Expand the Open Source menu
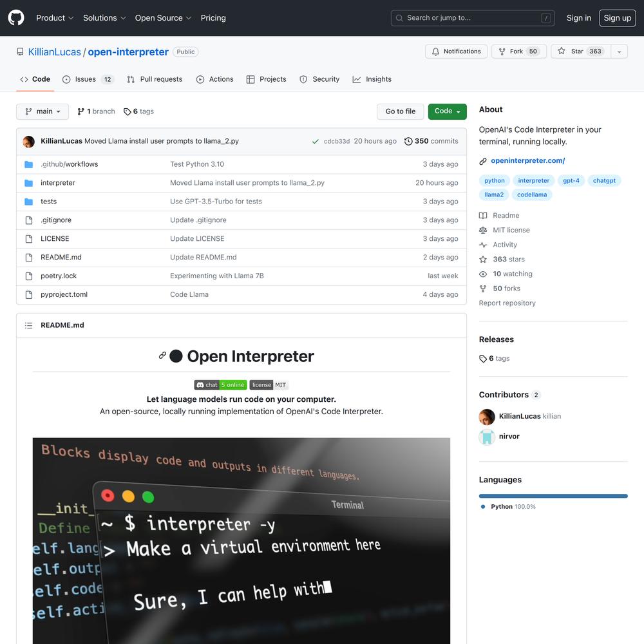 [x=163, y=18]
